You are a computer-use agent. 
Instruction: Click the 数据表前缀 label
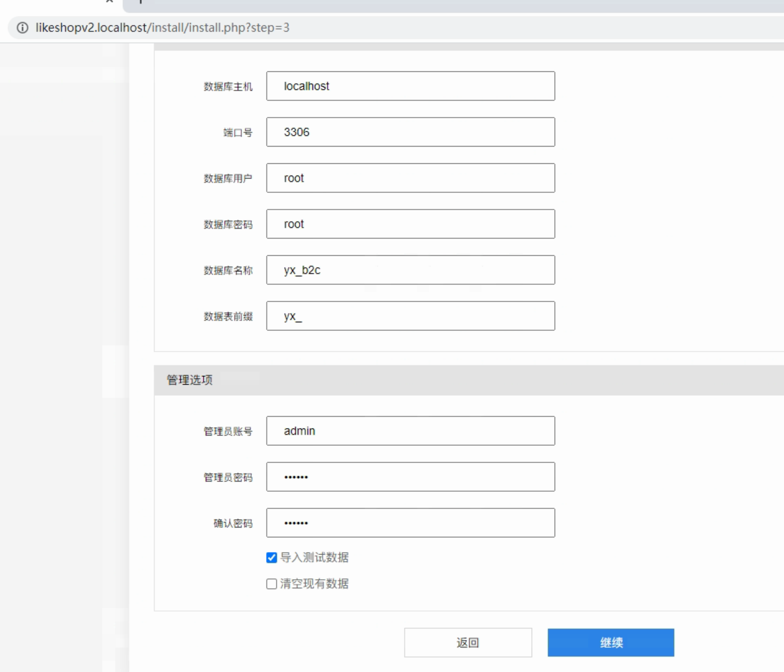pyautogui.click(x=228, y=317)
